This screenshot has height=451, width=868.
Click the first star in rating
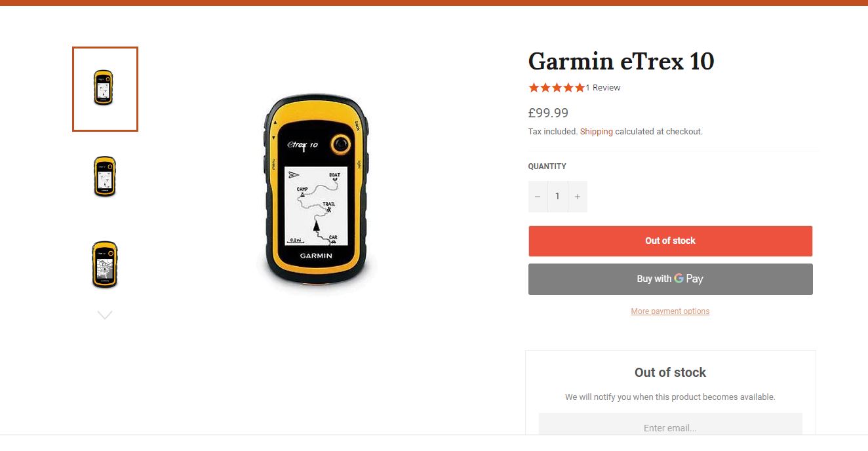(x=534, y=88)
